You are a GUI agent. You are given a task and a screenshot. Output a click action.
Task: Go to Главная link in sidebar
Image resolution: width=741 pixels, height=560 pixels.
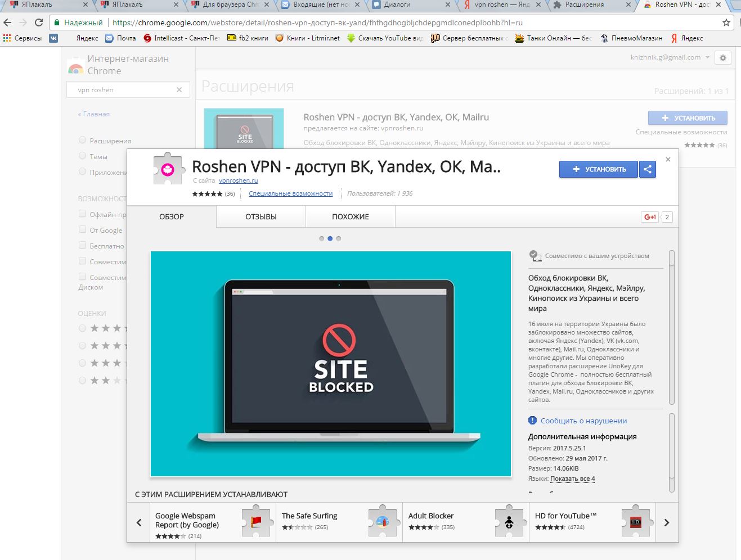(x=94, y=114)
